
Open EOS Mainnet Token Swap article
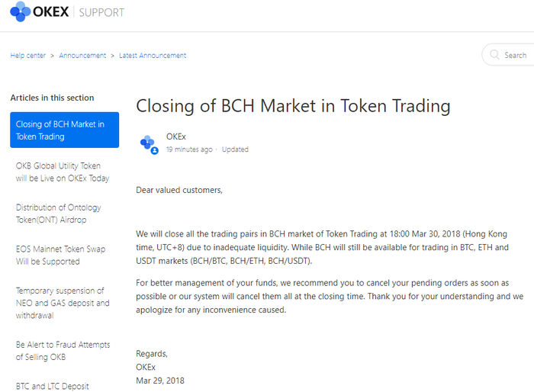coord(60,255)
